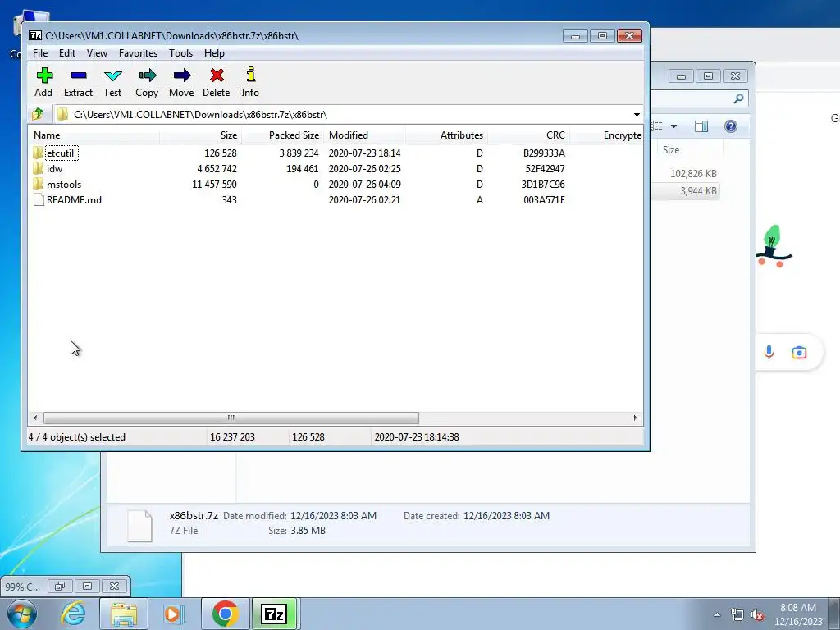This screenshot has width=840, height=630.
Task: Click the 102,826 KB file size entry
Action: pos(693,174)
